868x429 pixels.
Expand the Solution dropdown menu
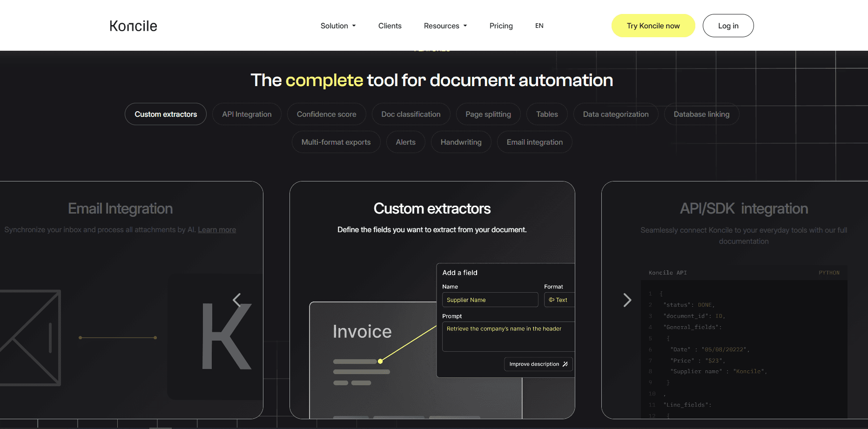pyautogui.click(x=338, y=26)
